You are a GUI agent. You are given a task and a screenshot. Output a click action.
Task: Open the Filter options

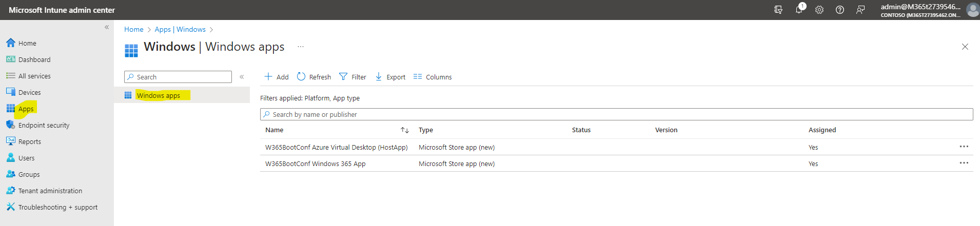pos(352,77)
